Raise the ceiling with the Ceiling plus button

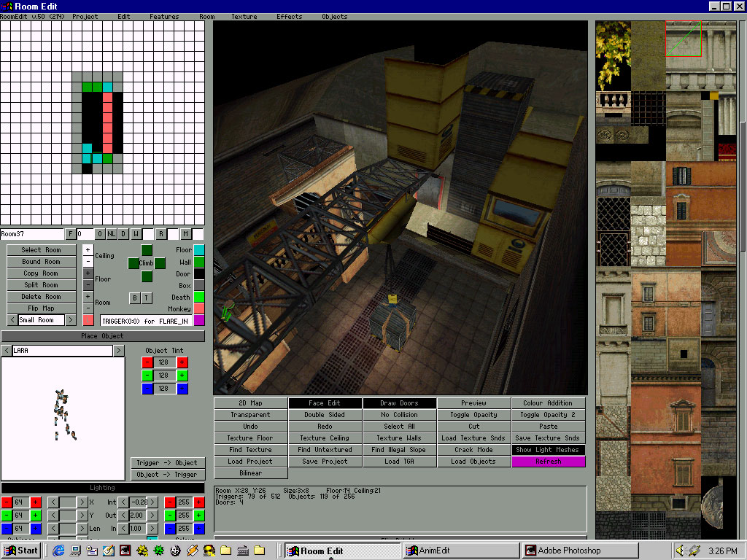pos(88,249)
